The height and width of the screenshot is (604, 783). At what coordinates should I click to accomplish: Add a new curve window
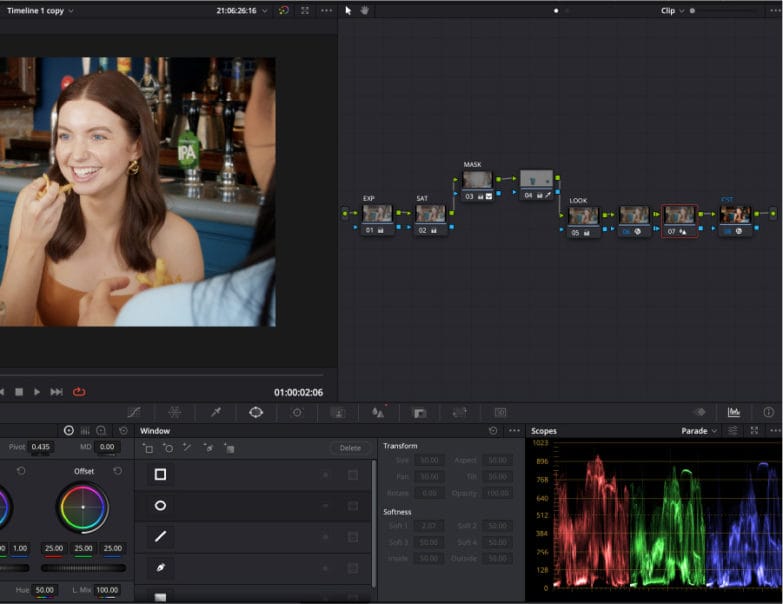tap(208, 448)
